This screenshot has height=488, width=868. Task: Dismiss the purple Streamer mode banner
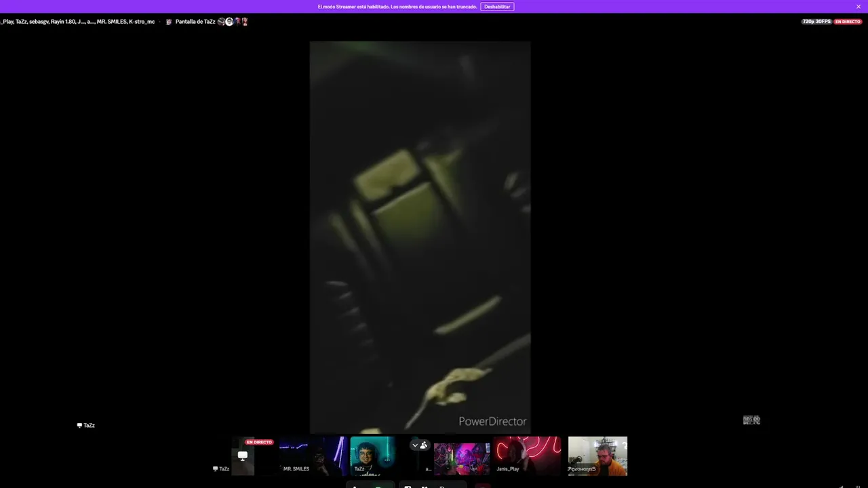coord(859,7)
